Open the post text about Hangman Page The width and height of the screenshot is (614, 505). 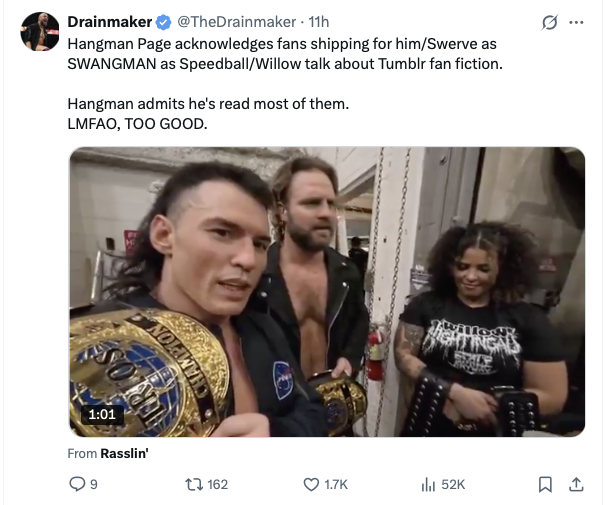coord(285,84)
